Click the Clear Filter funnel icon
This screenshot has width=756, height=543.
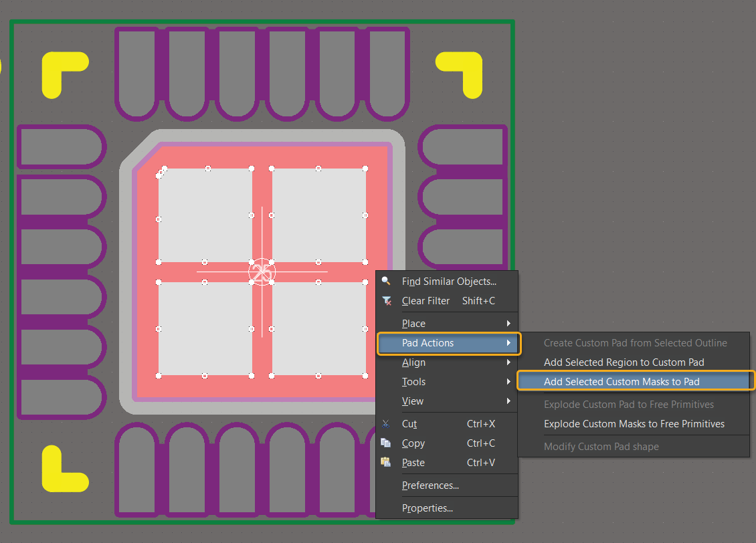[386, 300]
